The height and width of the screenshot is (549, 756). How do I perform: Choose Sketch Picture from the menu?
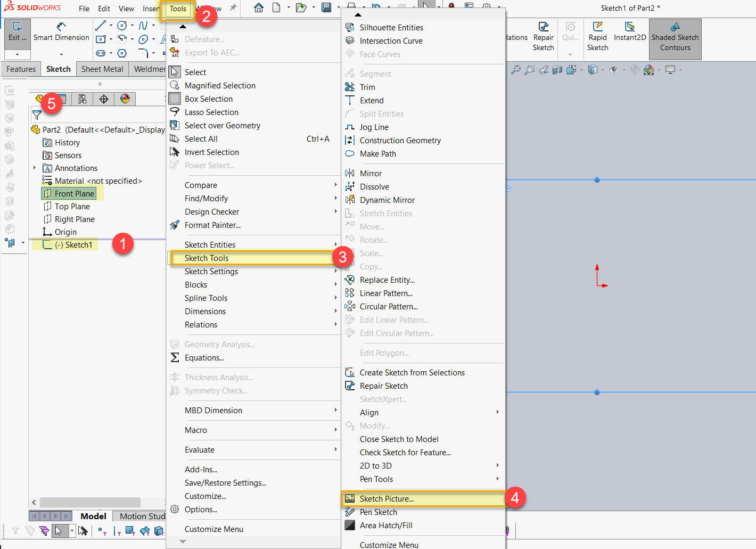pyautogui.click(x=387, y=499)
